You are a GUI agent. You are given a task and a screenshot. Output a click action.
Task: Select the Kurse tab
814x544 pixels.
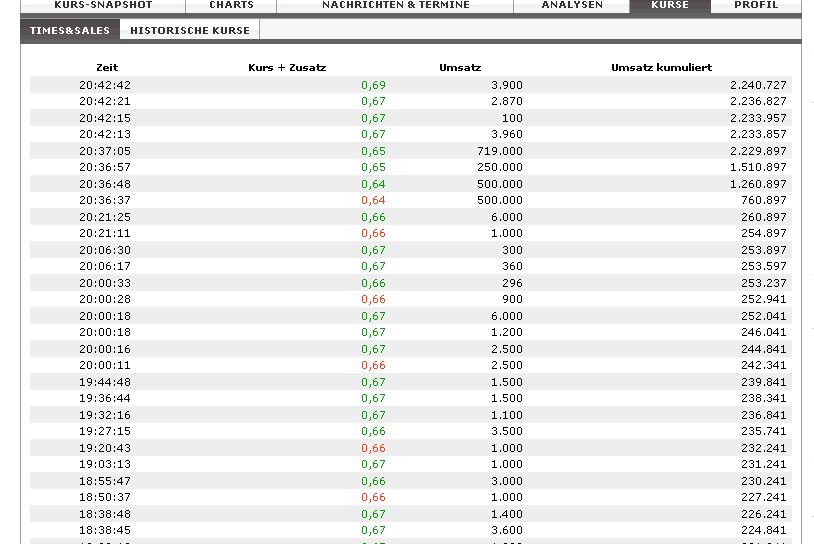pyautogui.click(x=670, y=5)
